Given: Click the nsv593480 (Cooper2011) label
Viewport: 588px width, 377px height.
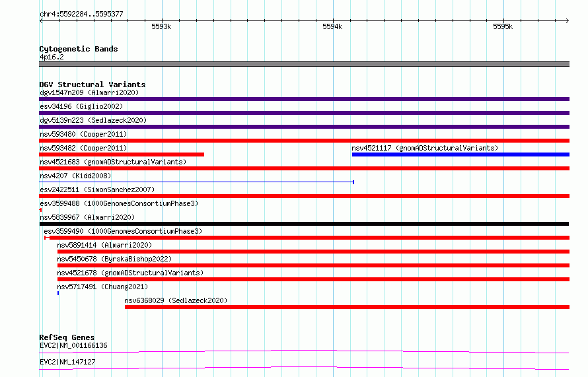Looking at the screenshot, I should pos(83,134).
